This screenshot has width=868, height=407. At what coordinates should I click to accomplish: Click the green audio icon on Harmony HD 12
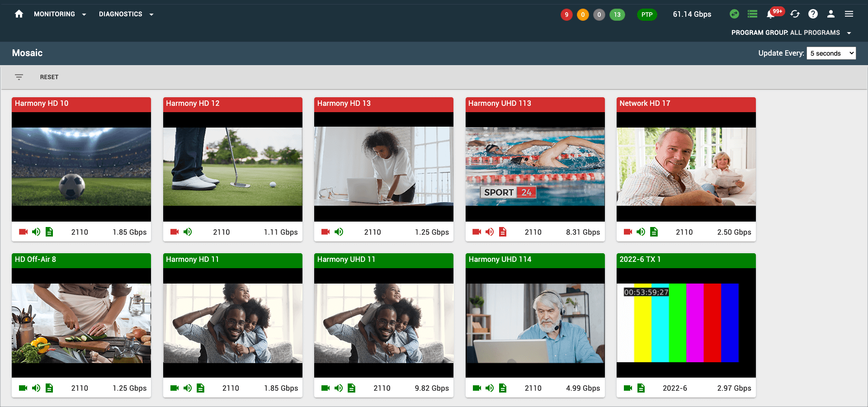click(x=188, y=232)
